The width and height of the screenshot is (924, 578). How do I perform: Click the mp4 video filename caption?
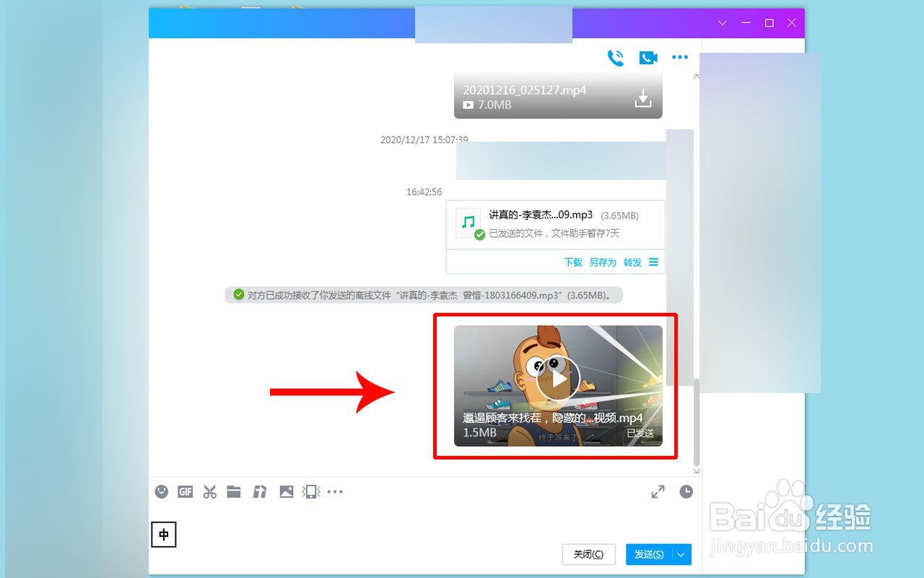[553, 418]
